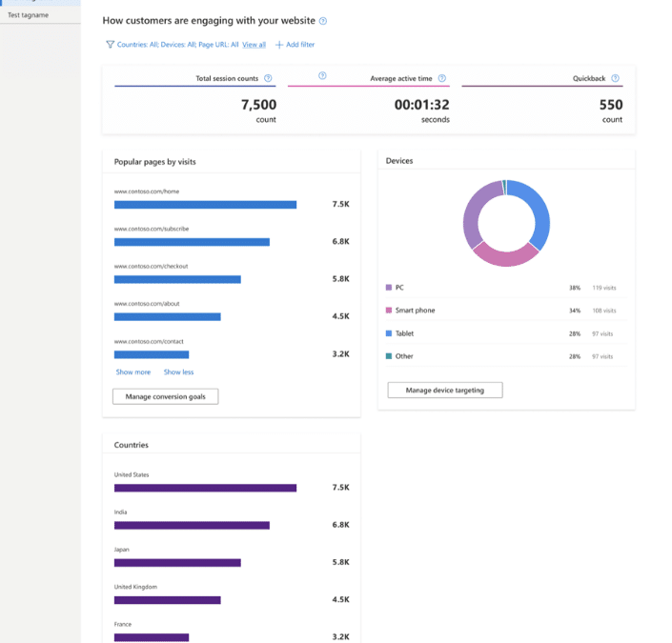672x643 pixels.
Task: Click the www.contoso.com/checkout bar
Action: pyautogui.click(x=177, y=280)
